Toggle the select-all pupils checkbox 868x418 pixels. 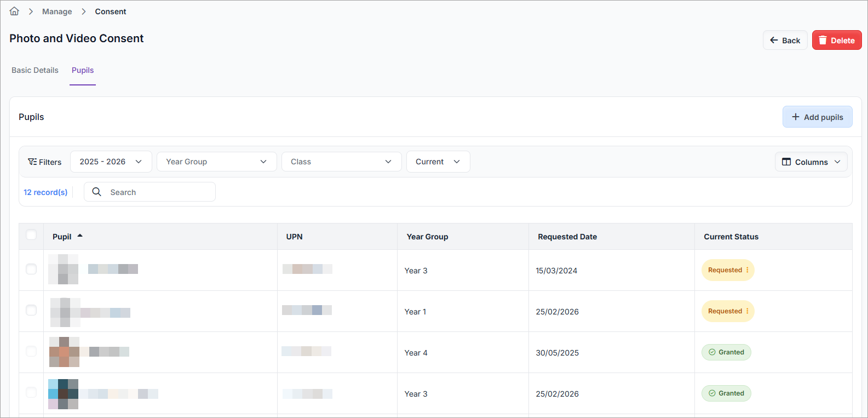click(31, 235)
